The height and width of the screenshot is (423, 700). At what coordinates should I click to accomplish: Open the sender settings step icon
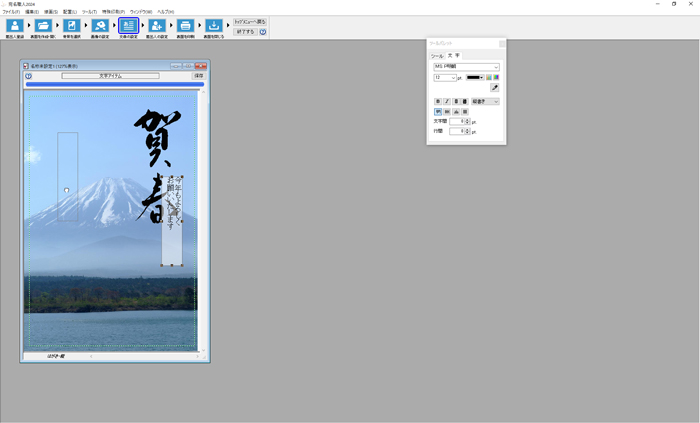[157, 26]
